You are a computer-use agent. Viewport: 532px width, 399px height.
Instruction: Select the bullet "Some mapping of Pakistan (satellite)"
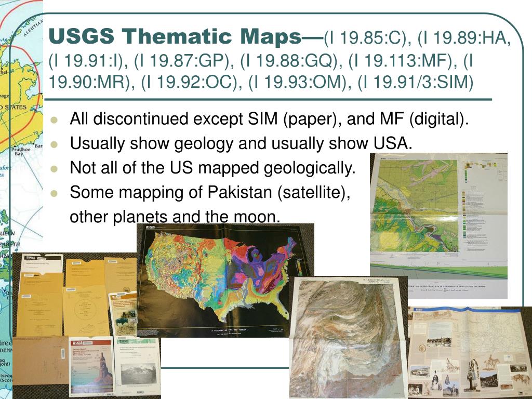pyautogui.click(x=210, y=192)
